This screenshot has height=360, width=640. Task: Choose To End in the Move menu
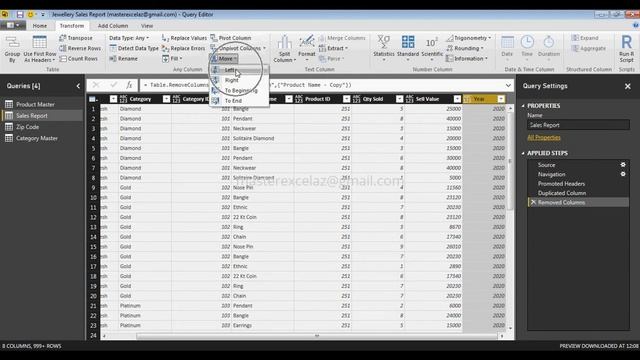click(x=239, y=100)
